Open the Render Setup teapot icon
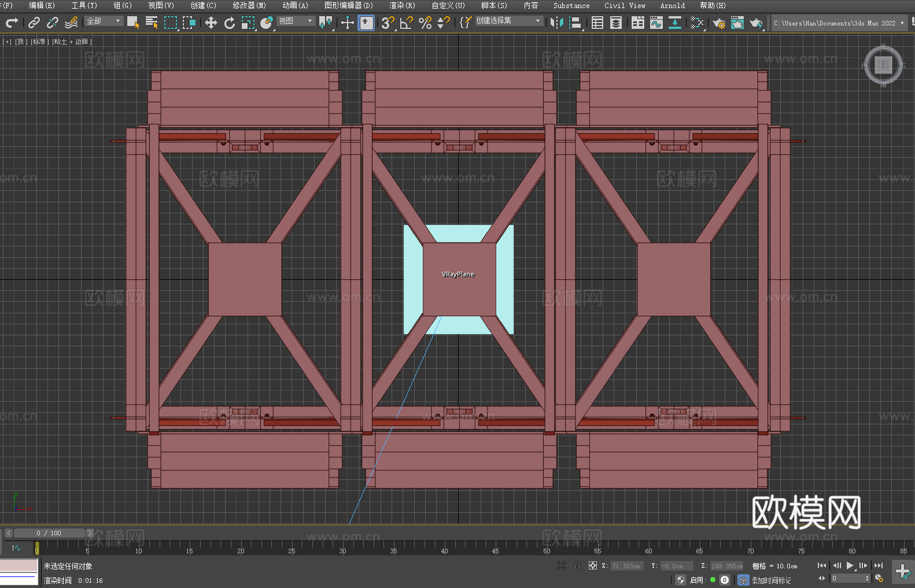Image resolution: width=915 pixels, height=588 pixels. 719,23
